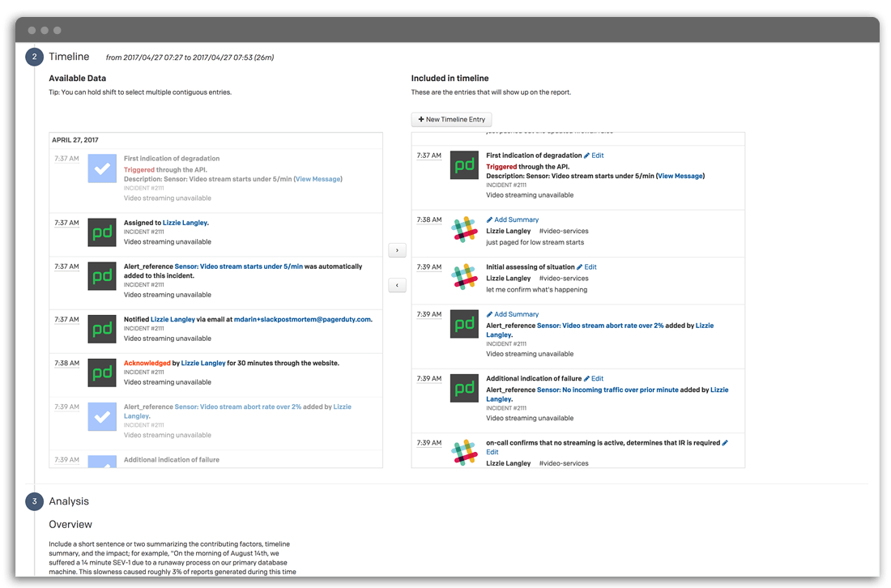Click the Slack icon beside 'just paged for low stream starts'
Image resolution: width=891 pixels, height=588 pixels.
point(464,231)
